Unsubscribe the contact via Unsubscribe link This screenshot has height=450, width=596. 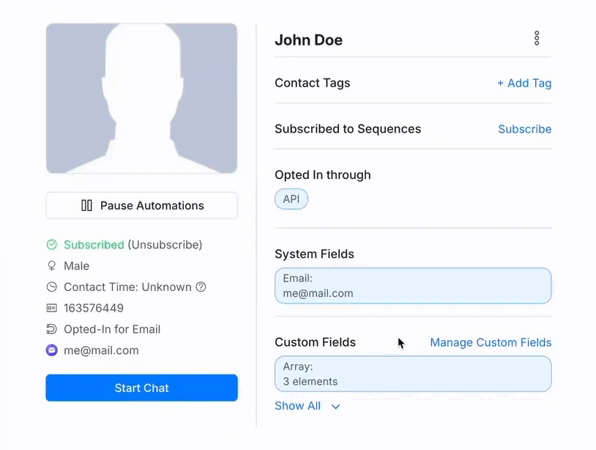[x=165, y=245]
